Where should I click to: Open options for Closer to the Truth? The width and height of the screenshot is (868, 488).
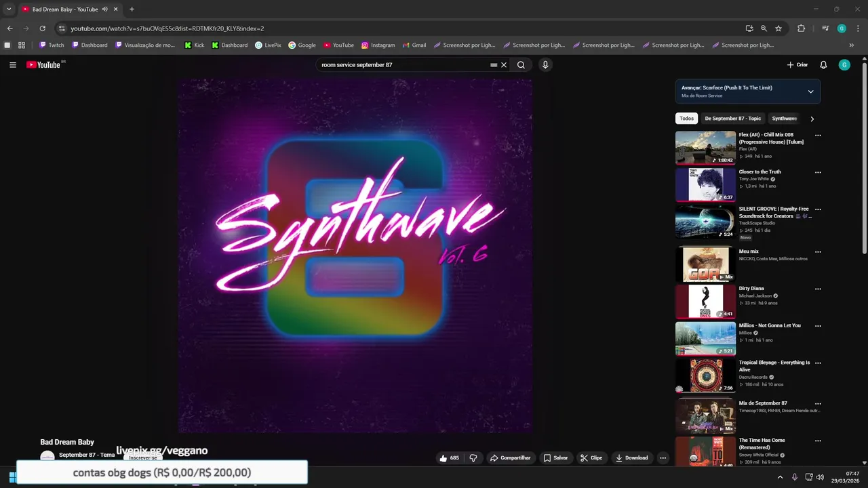[818, 172]
